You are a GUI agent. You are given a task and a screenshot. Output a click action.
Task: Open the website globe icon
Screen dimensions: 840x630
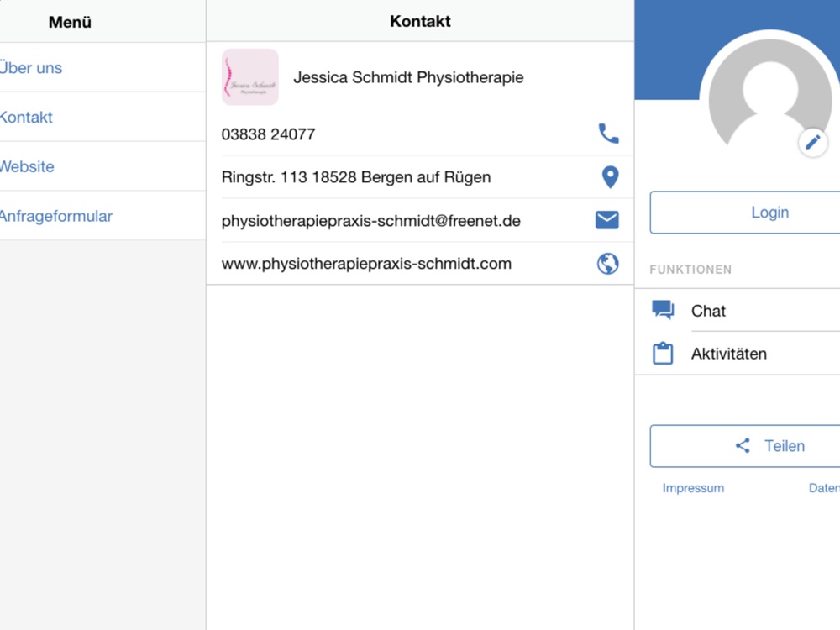point(607,264)
